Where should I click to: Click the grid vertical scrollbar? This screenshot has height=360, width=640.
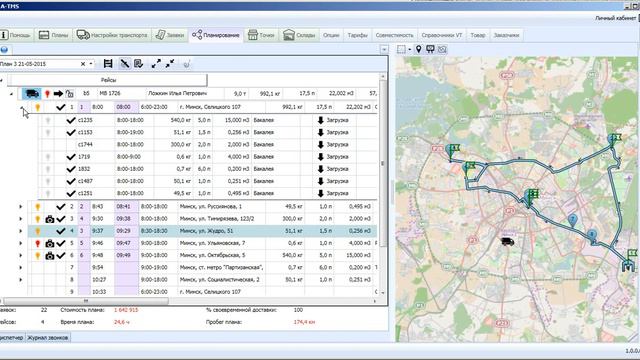pyautogui.click(x=383, y=163)
